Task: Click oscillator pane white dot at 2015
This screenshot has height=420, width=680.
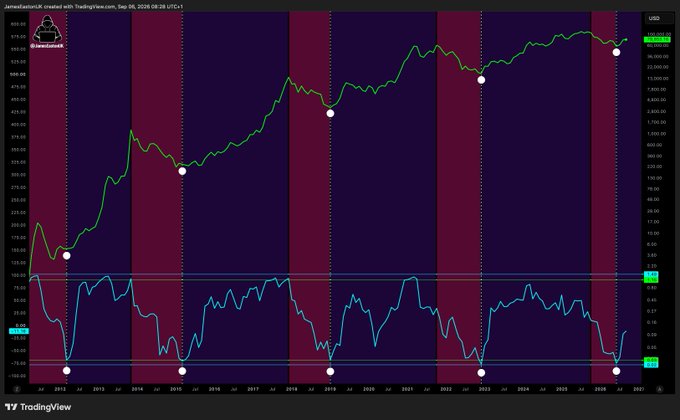Action: point(182,371)
